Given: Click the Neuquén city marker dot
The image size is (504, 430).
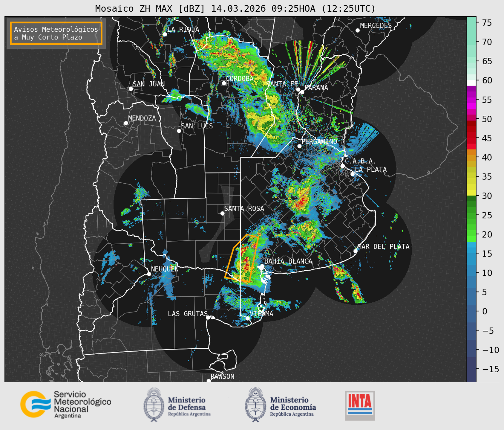Looking at the screenshot, I should 149,274.
